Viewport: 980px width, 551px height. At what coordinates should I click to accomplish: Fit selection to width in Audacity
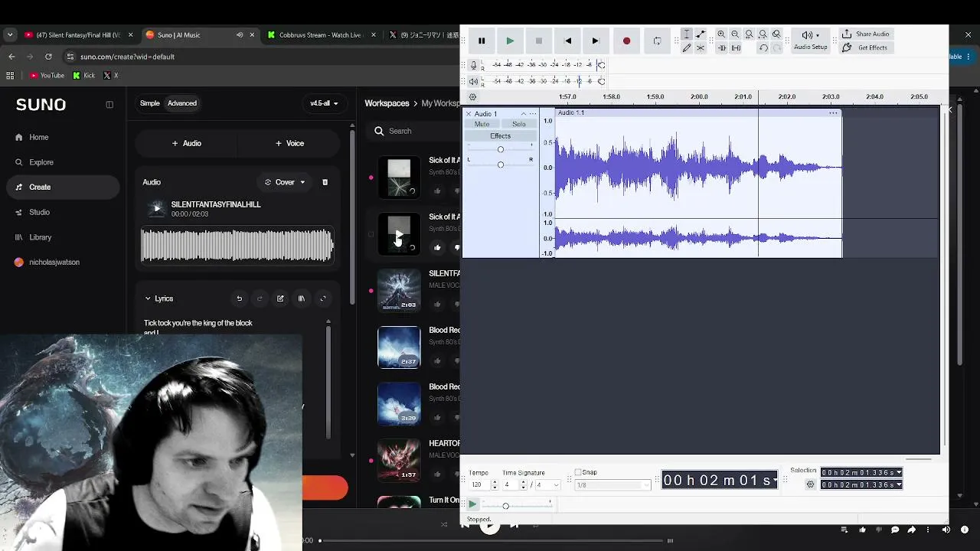click(749, 34)
